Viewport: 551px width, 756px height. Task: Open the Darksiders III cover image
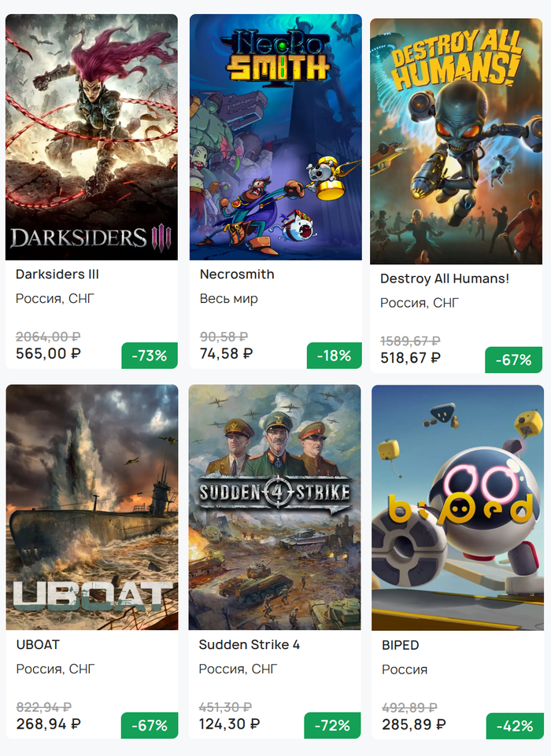[x=91, y=137]
